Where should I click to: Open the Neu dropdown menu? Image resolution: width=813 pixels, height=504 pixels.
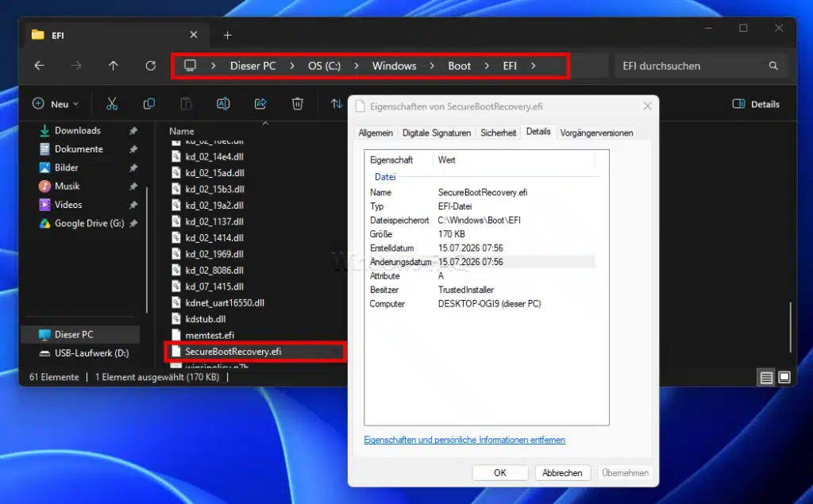point(56,104)
